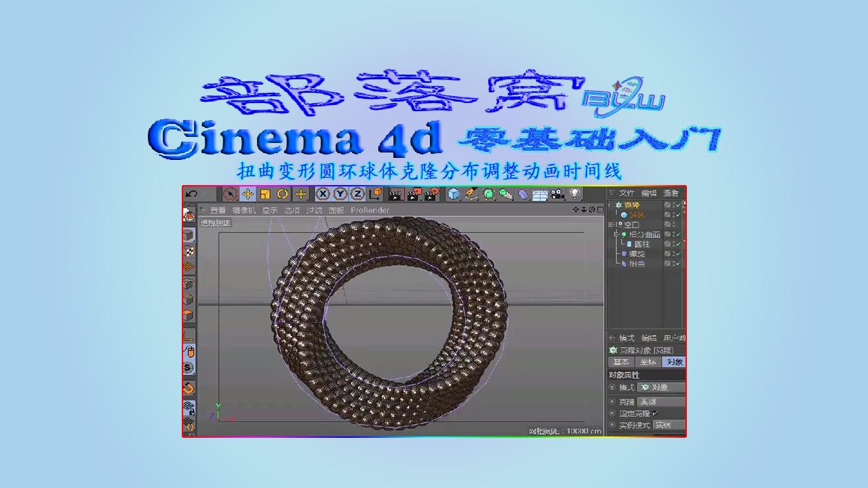Select the Rotate tool
Screen dimensions: 868x488
click(x=283, y=194)
